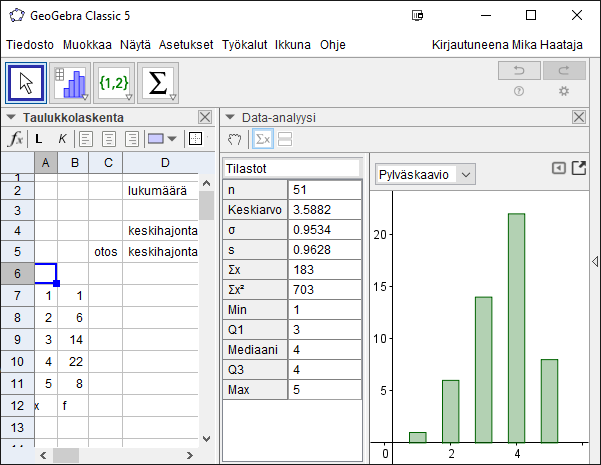Select the Sum sigma tool
The height and width of the screenshot is (465, 601).
158,84
